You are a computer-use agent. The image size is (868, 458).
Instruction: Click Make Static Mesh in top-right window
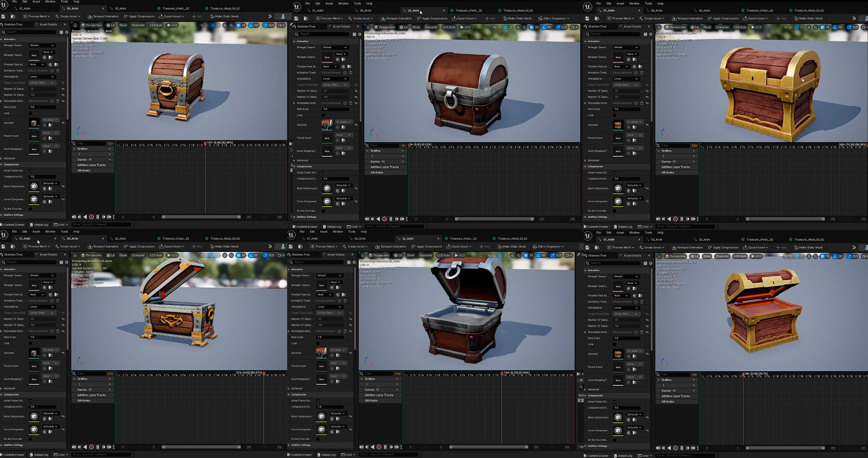pyautogui.click(x=808, y=19)
